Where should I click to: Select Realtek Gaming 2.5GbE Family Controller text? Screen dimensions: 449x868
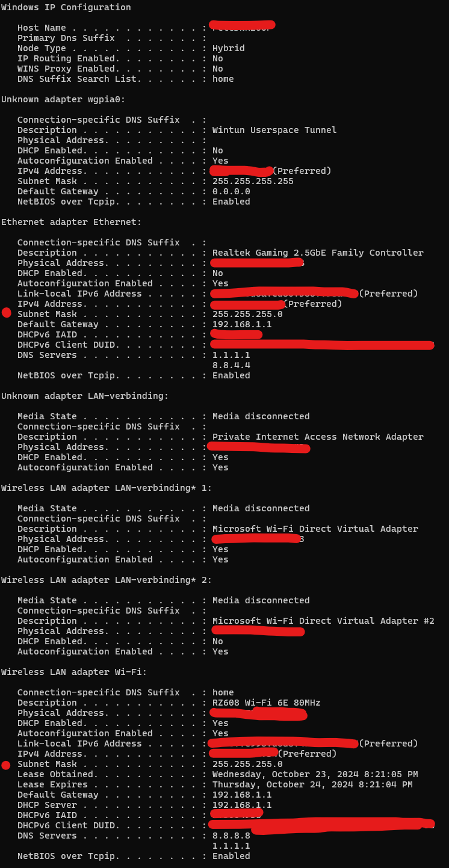318,253
